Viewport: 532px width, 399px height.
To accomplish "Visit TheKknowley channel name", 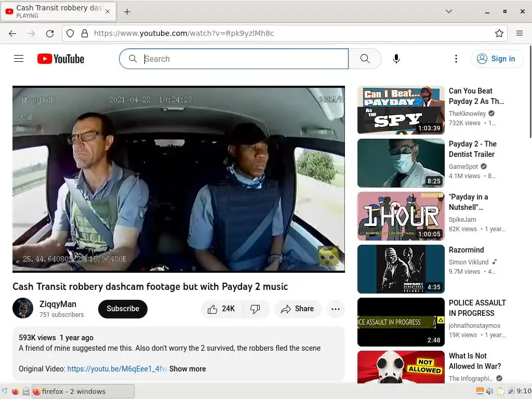I will (467, 113).
